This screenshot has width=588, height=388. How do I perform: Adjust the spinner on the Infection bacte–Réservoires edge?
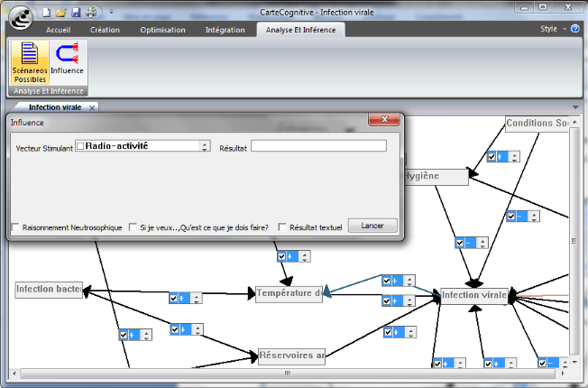(x=198, y=330)
